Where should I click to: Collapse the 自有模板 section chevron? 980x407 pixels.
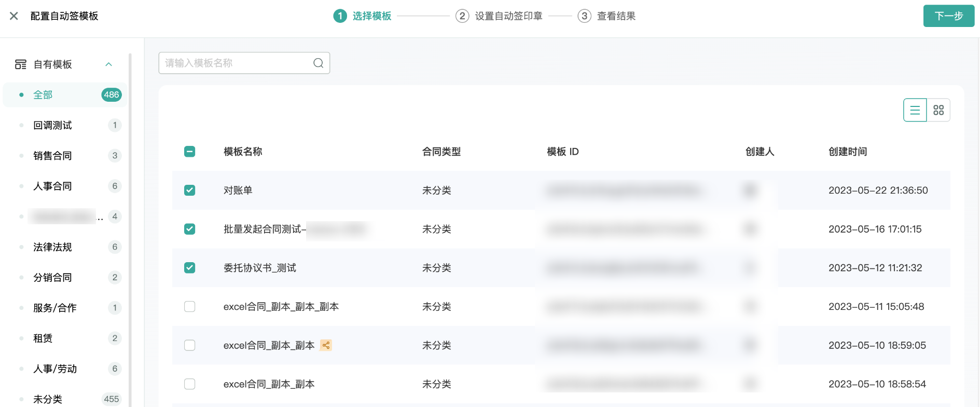pos(109,64)
